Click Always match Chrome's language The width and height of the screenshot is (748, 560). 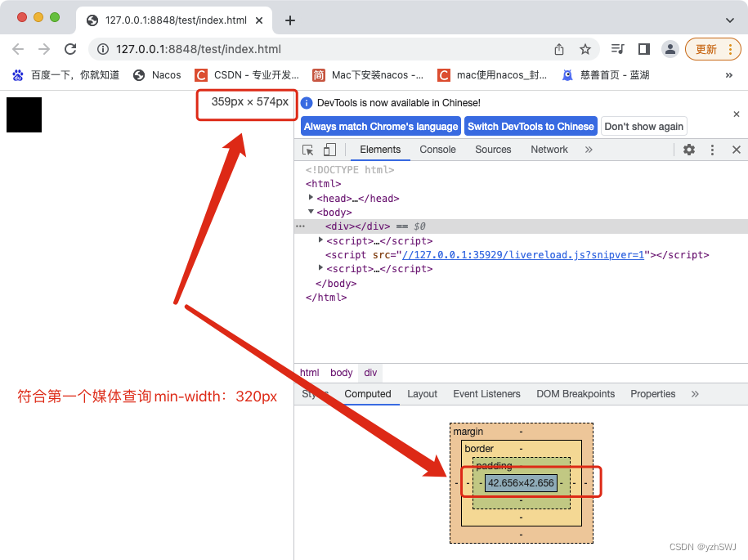point(381,127)
